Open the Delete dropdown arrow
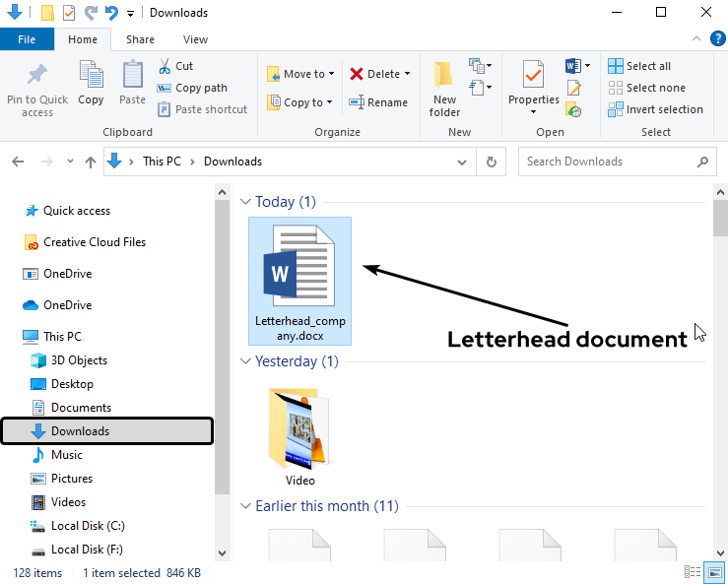This screenshot has width=728, height=584. tap(407, 74)
